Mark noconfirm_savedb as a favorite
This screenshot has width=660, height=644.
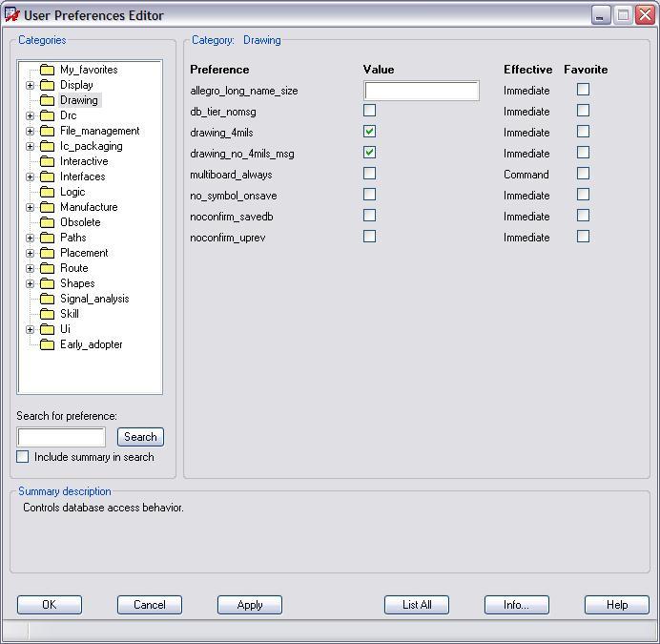point(583,216)
